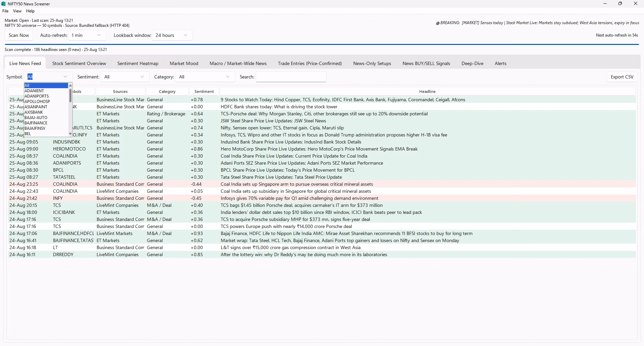Switch to the Live News Feed tab
Image resolution: width=644 pixels, height=346 pixels.
[25, 63]
